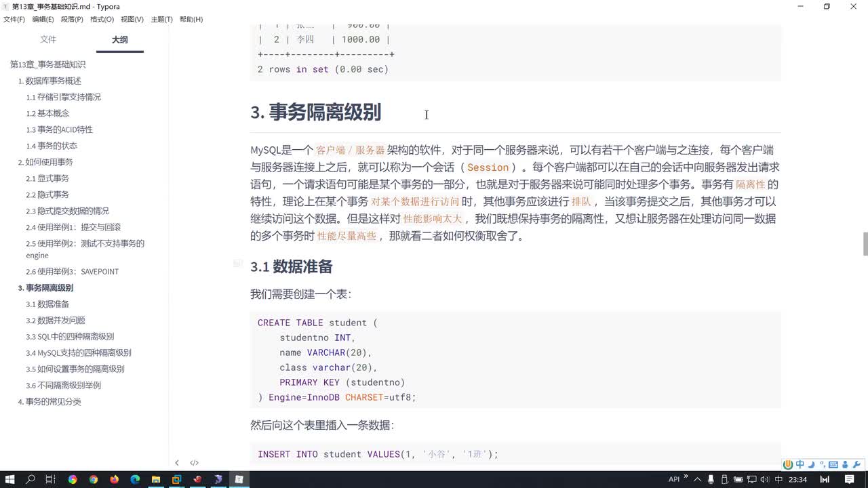Go to 2.6 使用举例3：SAVEPOINT
868x488 pixels.
coord(72,271)
